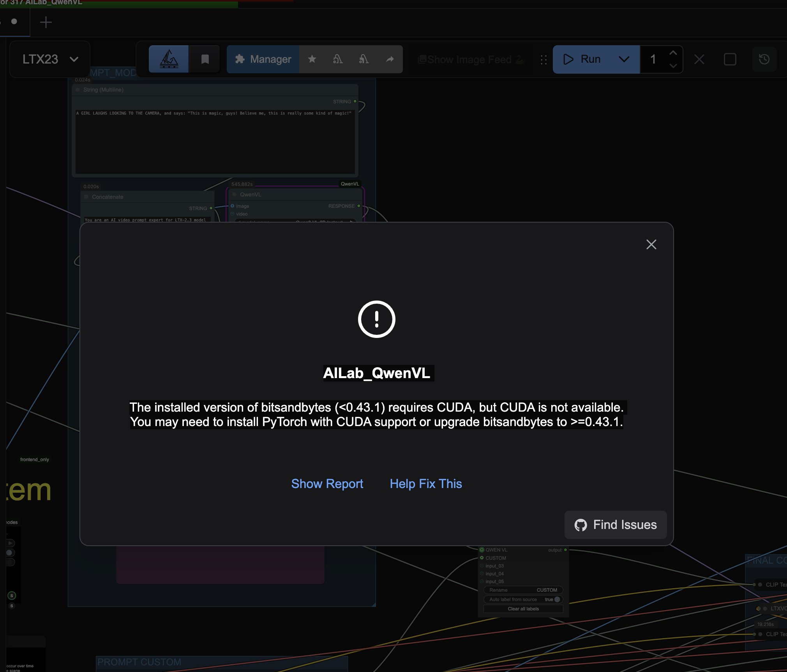Cancel current run with X toolbar icon
Image resolution: width=787 pixels, height=672 pixels.
point(699,59)
